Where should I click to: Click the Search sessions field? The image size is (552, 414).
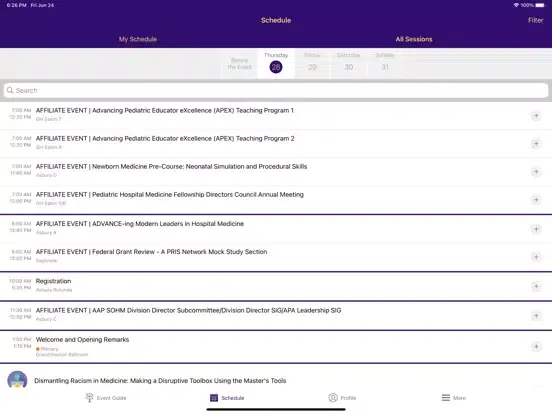point(276,90)
